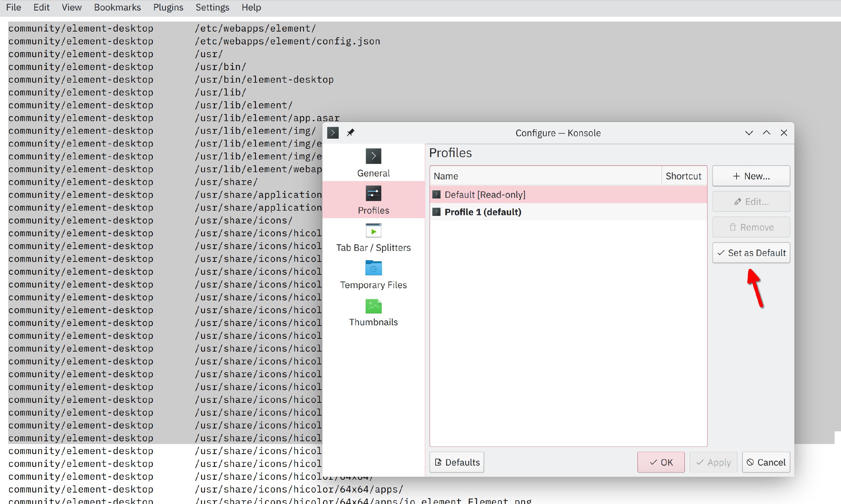The width and height of the screenshot is (841, 504).
Task: Open the Bookmarks menu
Action: tap(118, 8)
